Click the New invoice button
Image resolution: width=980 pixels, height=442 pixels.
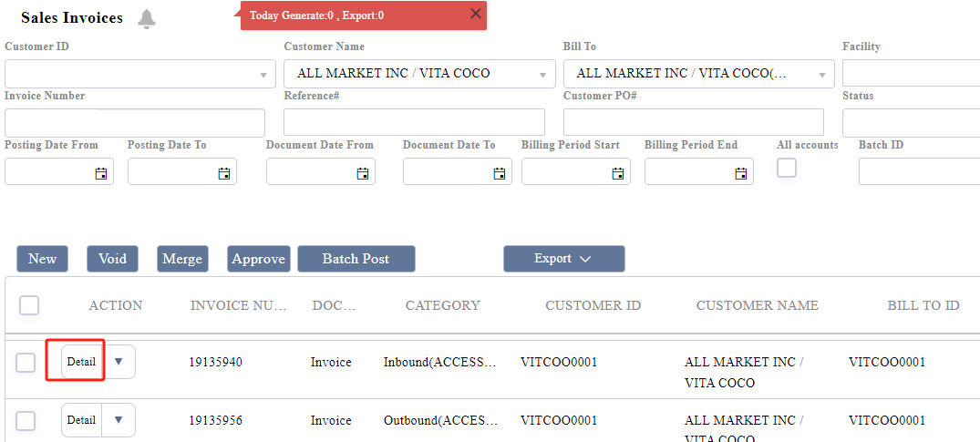tap(42, 259)
